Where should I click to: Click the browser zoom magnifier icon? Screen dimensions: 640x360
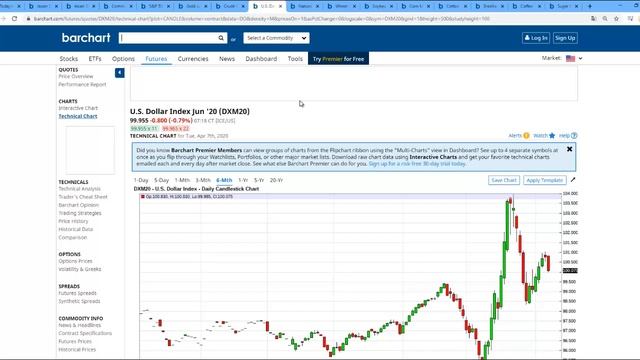click(605, 19)
